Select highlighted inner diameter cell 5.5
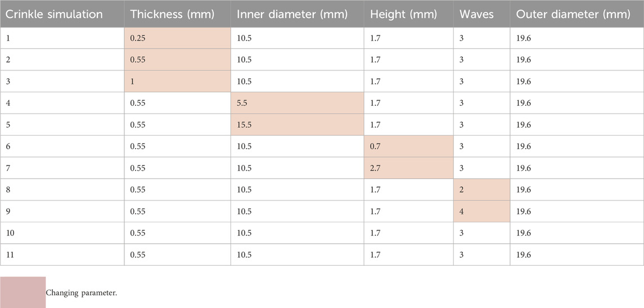Screen dimensions: 644x308 [x=298, y=103]
